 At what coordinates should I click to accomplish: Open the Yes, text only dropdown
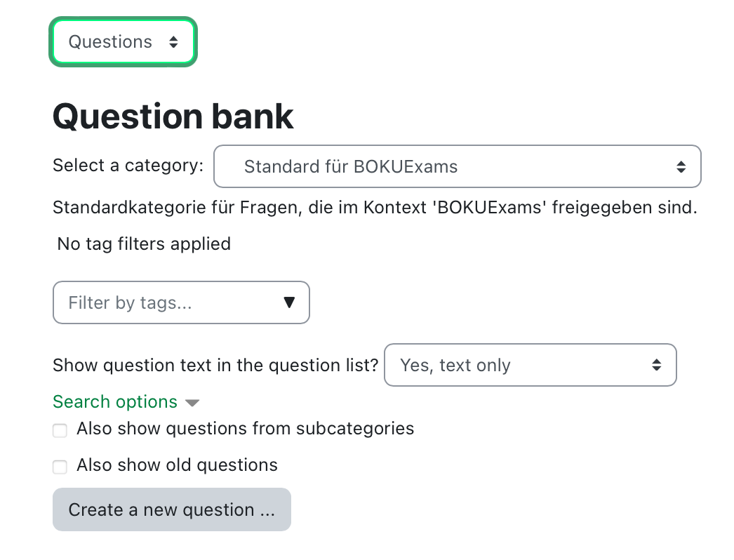point(531,365)
